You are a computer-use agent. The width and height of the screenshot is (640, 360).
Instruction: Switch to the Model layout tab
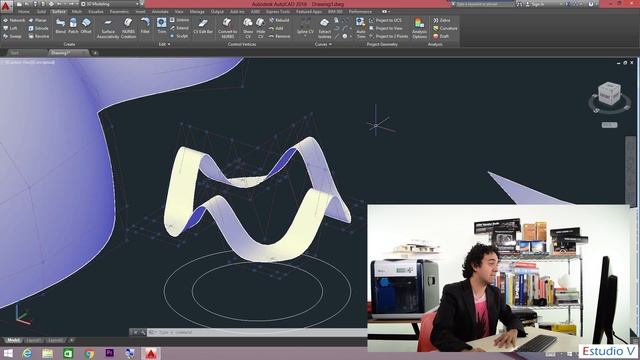[13, 340]
